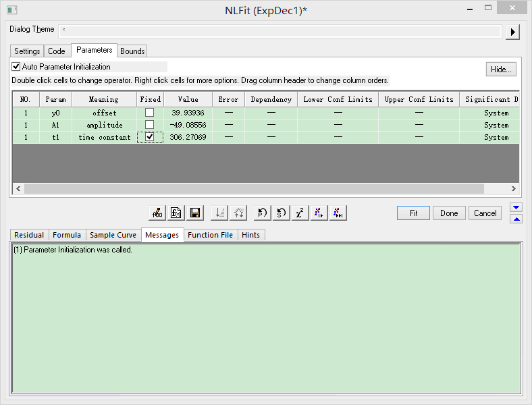
Task: Click the fit until converged icon
Action: (x=338, y=213)
